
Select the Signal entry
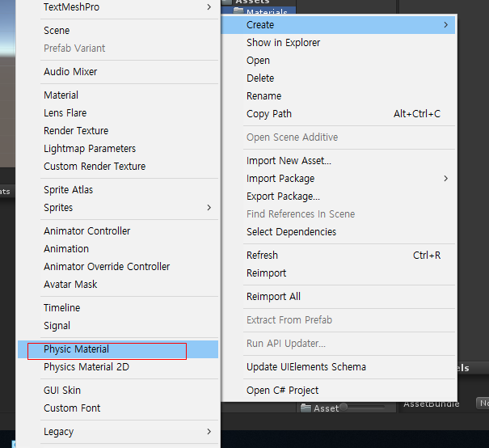(x=118, y=325)
